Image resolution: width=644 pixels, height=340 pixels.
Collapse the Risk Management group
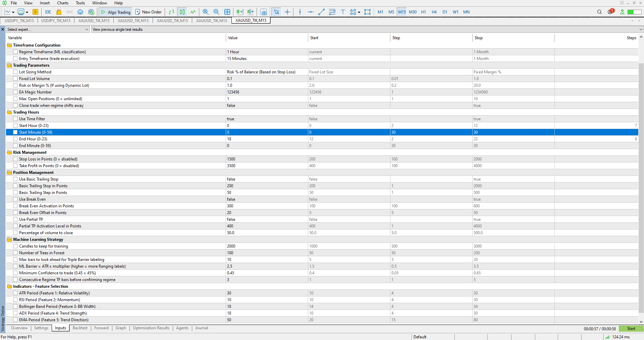point(9,152)
